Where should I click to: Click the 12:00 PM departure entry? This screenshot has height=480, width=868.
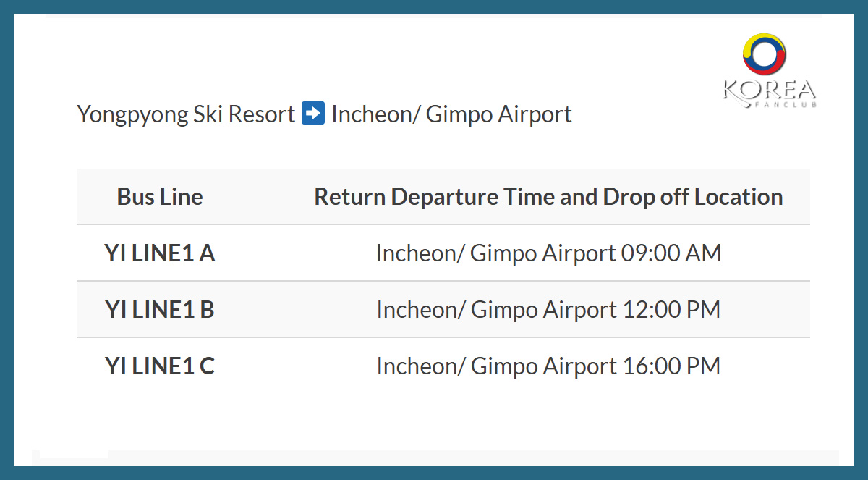[548, 310]
